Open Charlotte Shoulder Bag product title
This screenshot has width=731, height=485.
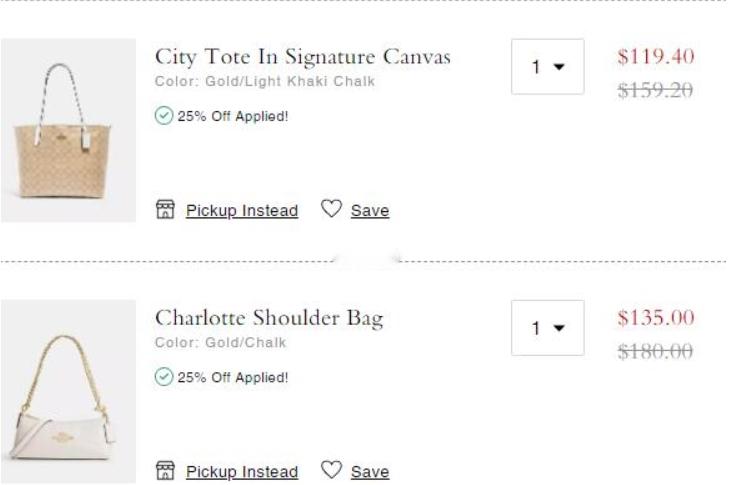pyautogui.click(x=269, y=319)
